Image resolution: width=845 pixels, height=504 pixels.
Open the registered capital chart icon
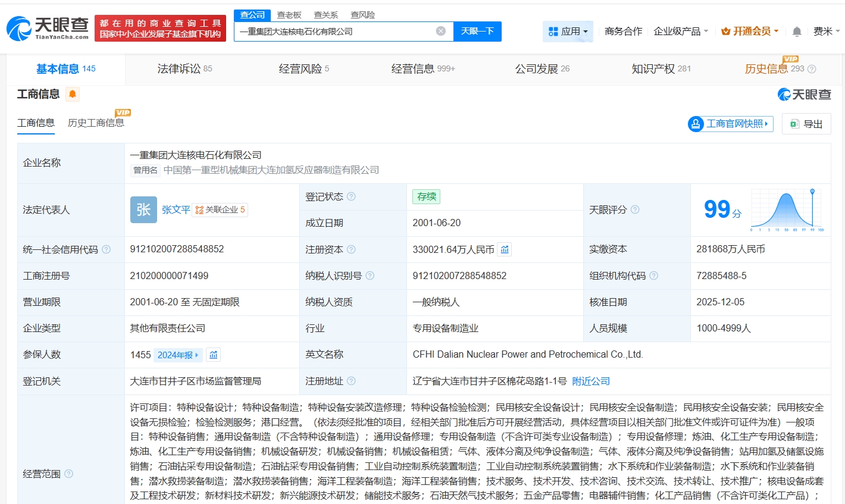tap(505, 249)
